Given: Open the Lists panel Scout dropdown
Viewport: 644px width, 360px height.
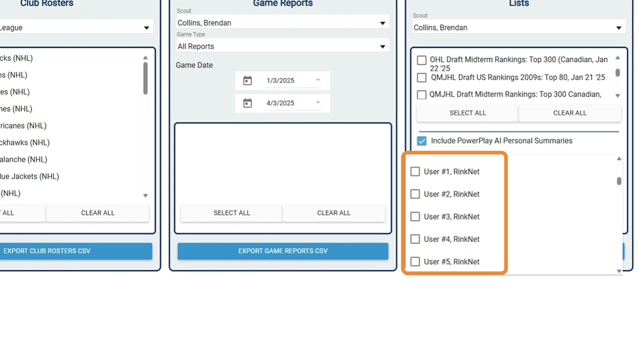Looking at the screenshot, I should (x=618, y=28).
